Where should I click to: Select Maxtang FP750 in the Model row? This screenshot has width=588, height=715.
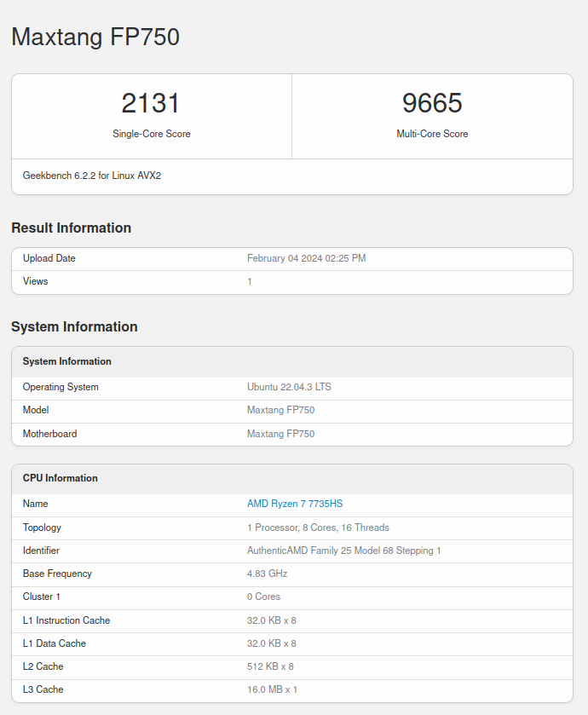point(280,409)
